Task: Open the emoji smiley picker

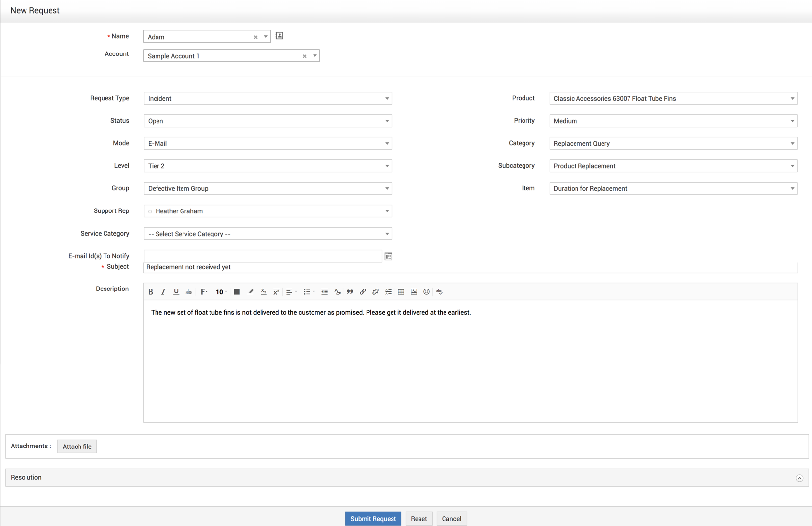Action: [x=426, y=292]
